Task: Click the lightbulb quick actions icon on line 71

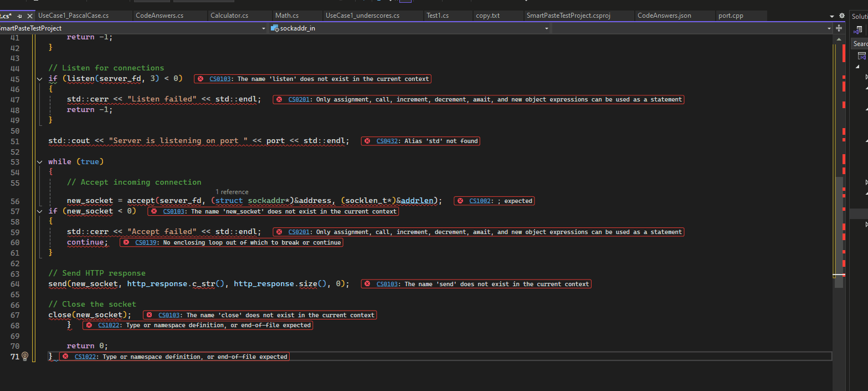Action: [24, 357]
